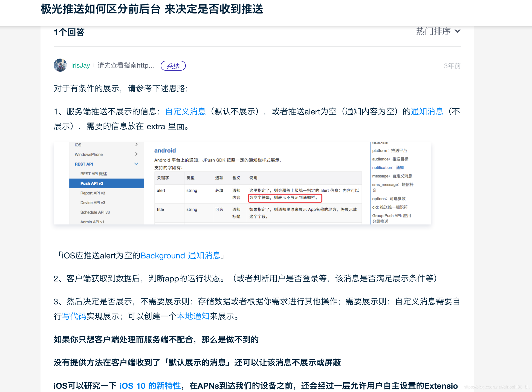Open the IrisJay profile link
532x392 pixels.
(x=80, y=65)
